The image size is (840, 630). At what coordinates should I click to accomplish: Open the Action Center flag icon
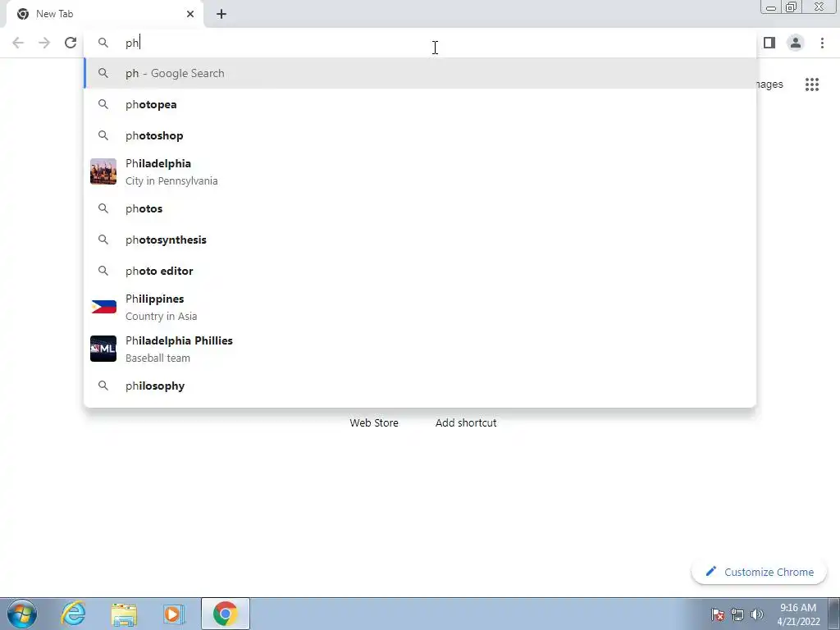(x=718, y=614)
